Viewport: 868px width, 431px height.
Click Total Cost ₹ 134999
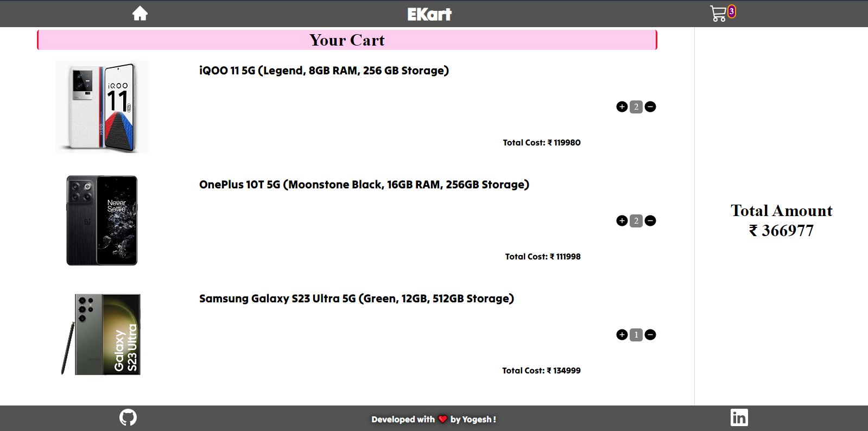tap(541, 371)
